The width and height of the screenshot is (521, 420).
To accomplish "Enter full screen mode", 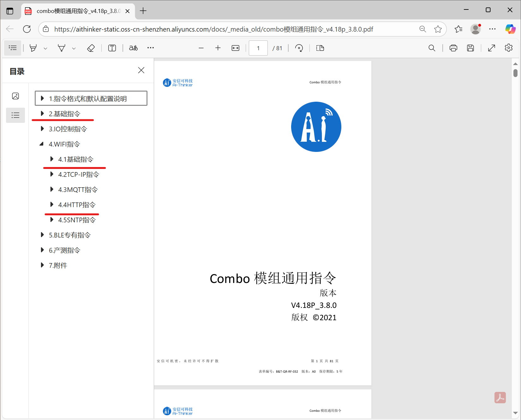I will (x=492, y=48).
